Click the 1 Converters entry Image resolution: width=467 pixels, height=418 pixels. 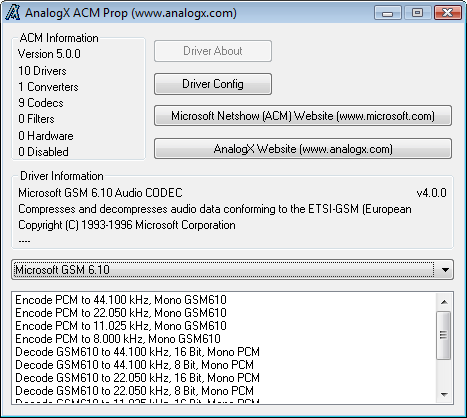tap(48, 87)
